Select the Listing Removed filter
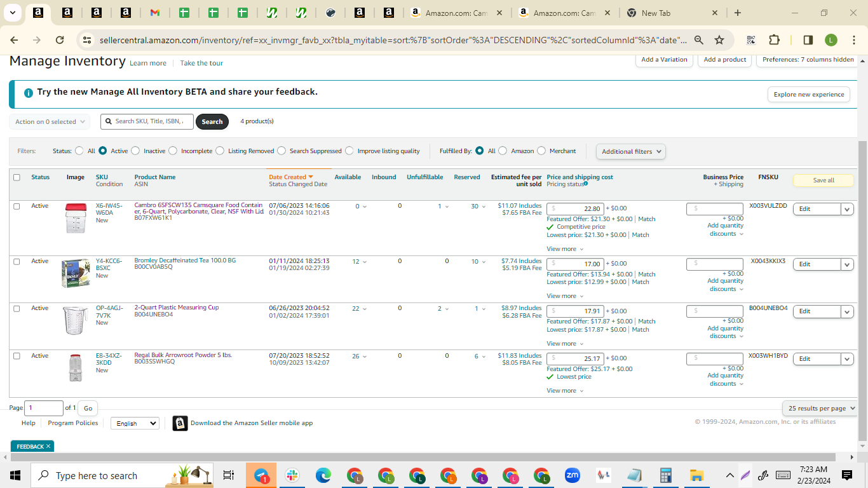 (x=220, y=151)
